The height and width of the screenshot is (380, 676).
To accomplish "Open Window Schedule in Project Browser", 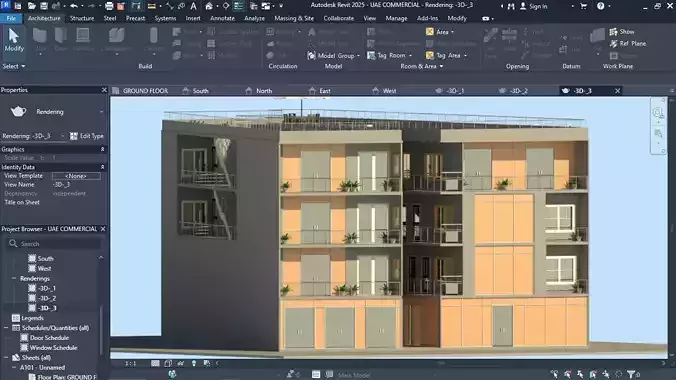I will (x=53, y=348).
